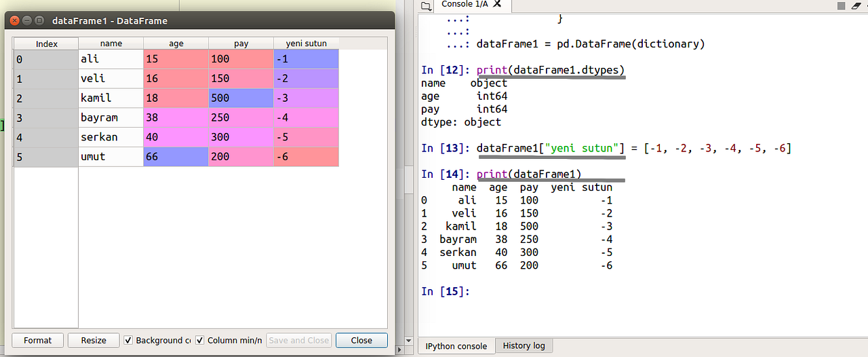
Task: Open the browse tabs icon in console
Action: pyautogui.click(x=426, y=6)
